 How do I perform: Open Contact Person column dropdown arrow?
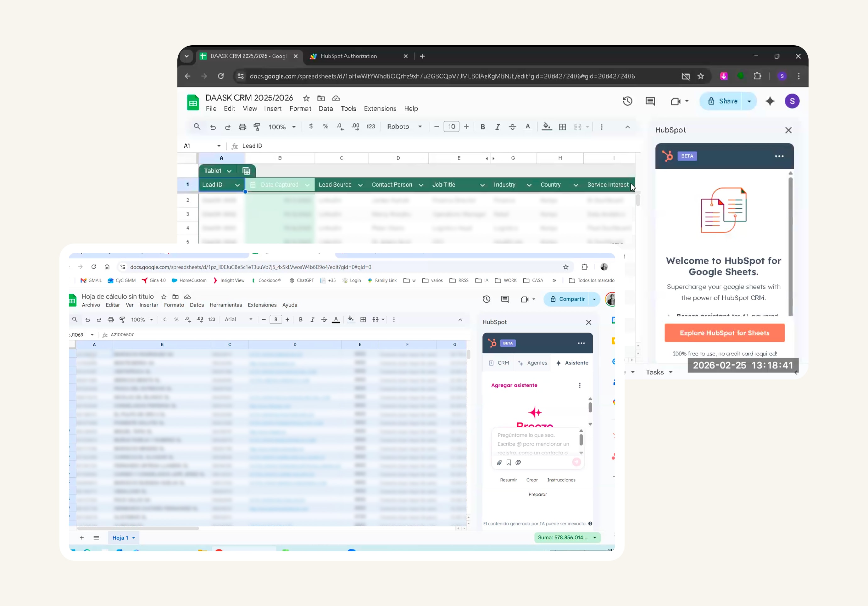point(421,185)
